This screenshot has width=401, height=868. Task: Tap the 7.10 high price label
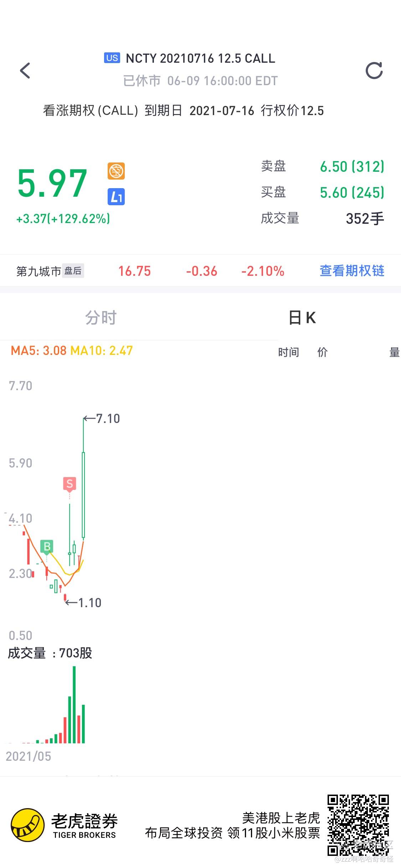click(x=108, y=419)
